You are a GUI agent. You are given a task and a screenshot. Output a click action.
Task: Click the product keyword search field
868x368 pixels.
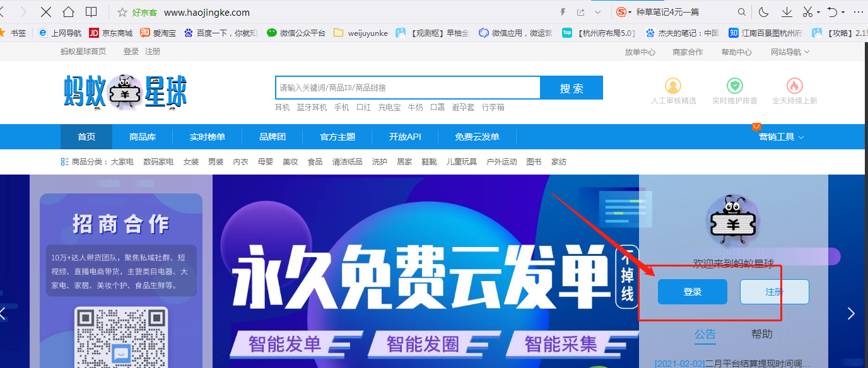(408, 88)
